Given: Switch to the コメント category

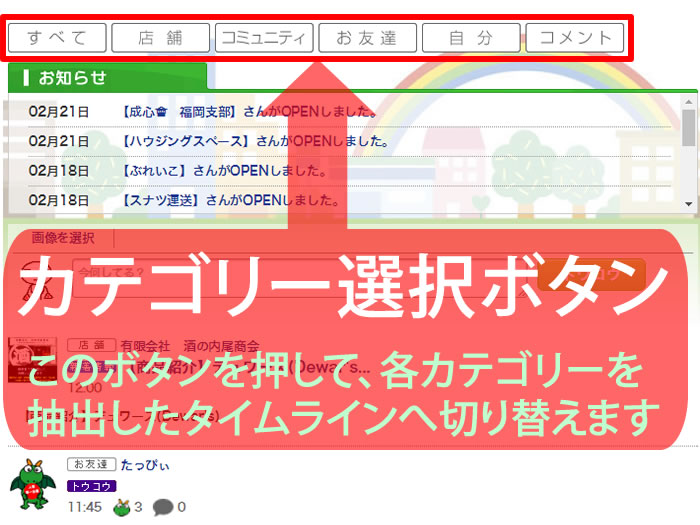Looking at the screenshot, I should pyautogui.click(x=575, y=38).
